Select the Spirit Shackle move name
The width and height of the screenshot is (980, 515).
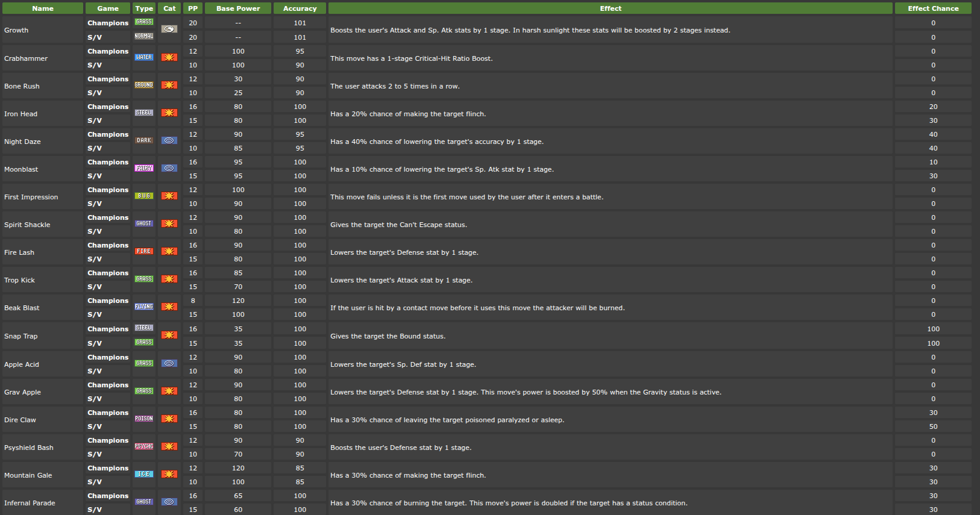pos(27,225)
